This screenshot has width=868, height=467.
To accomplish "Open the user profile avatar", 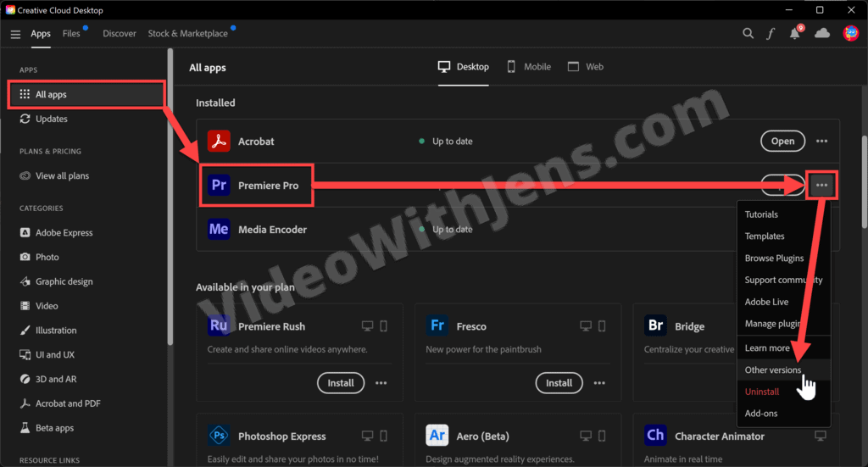I will point(851,33).
